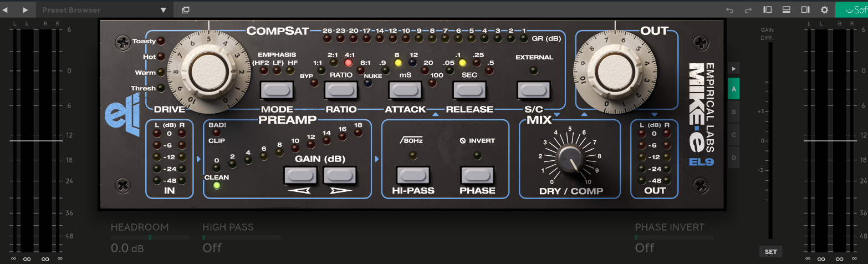Toggle the PHASE invert button
The height and width of the screenshot is (264, 868).
click(477, 176)
